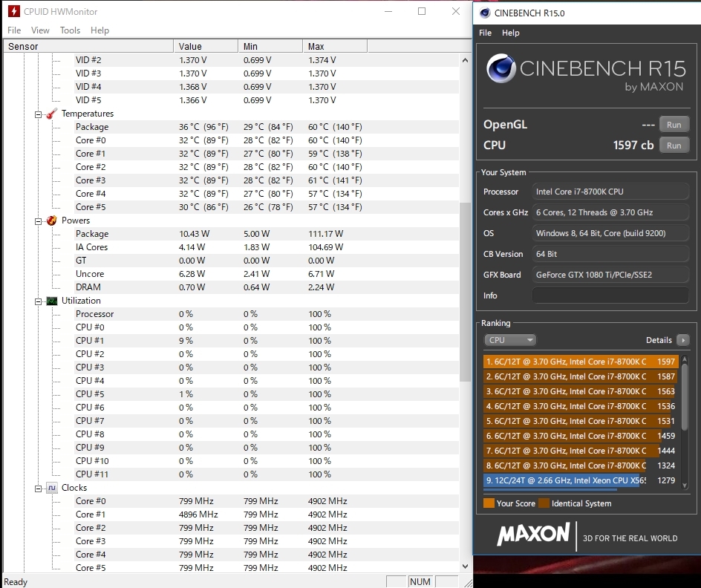
Task: Click the GFX Board field GeForce GTX 1080 Ti
Action: [x=610, y=275]
